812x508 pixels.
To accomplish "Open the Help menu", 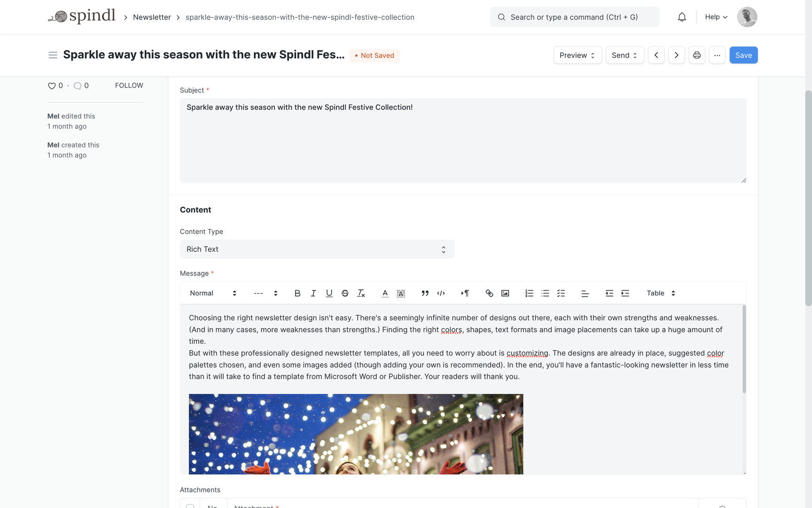I will [x=716, y=17].
